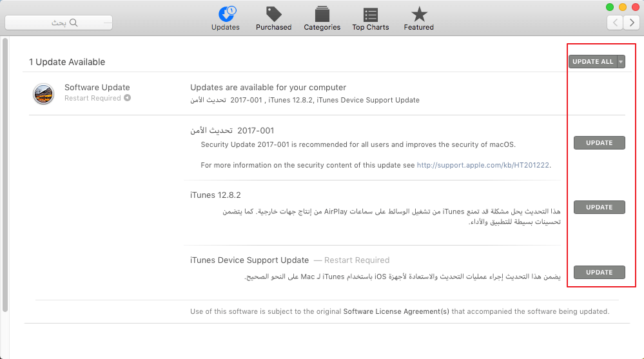Viewport: 644px width, 359px height.
Task: Go forward with the right arrow
Action: [x=632, y=22]
